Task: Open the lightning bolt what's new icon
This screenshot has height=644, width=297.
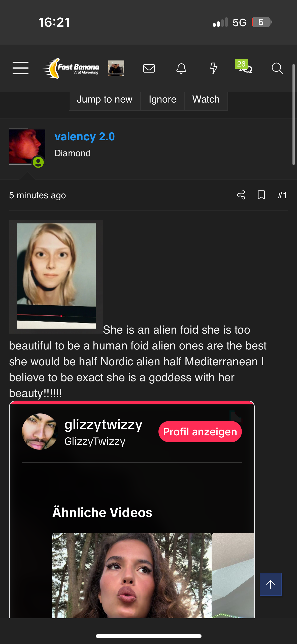Action: coord(214,68)
